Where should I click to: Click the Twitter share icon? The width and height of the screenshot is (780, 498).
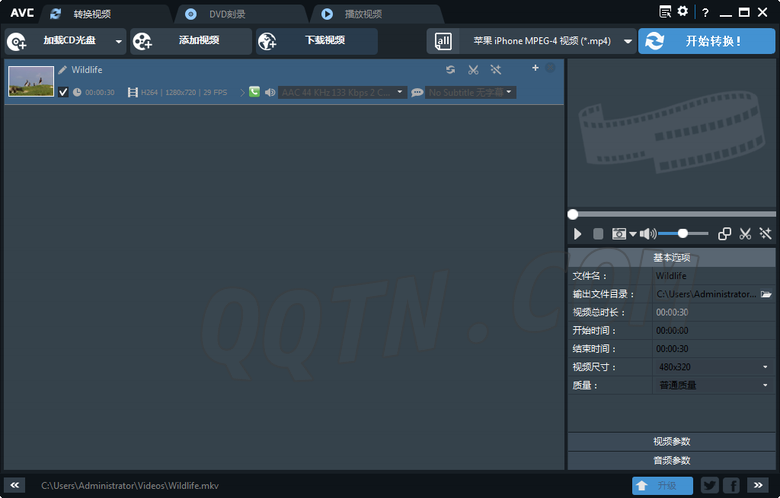pos(709,485)
